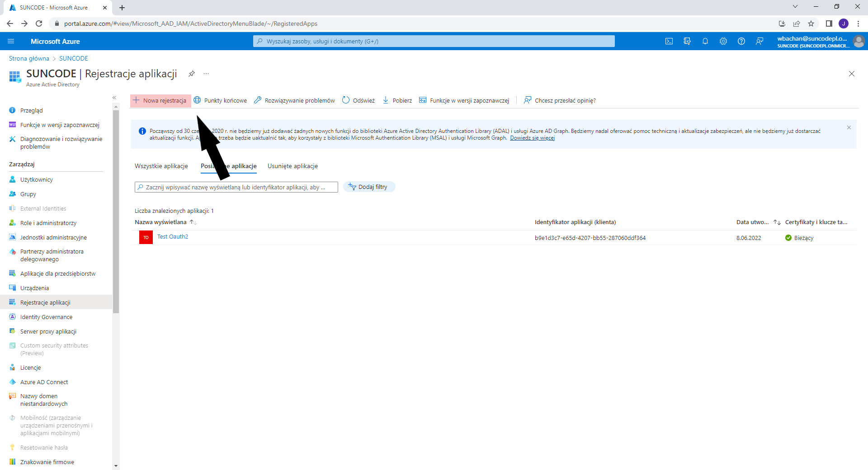
Task: Go to Strona główna breadcrumb
Action: pyautogui.click(x=29, y=58)
